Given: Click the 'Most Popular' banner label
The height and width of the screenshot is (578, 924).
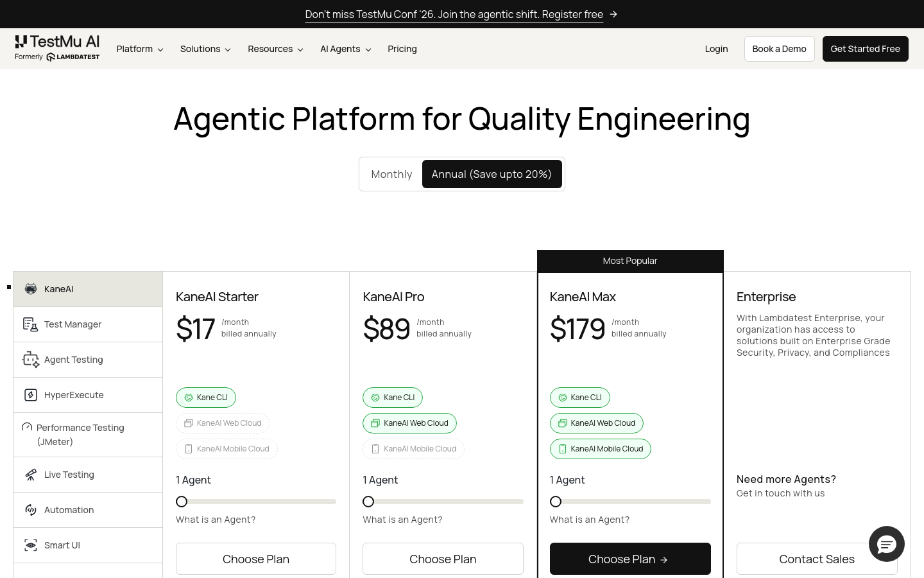Looking at the screenshot, I should point(630,261).
